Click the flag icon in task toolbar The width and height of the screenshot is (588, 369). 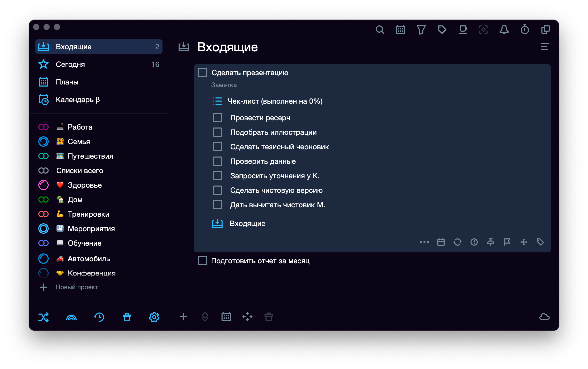pos(507,242)
